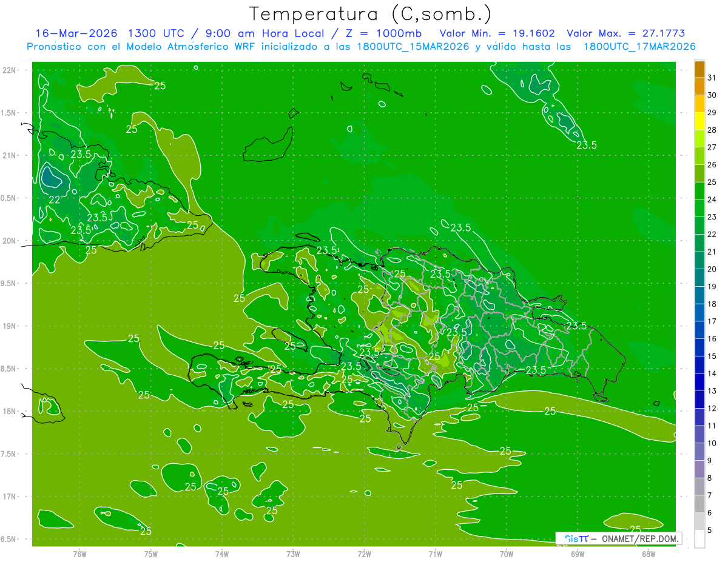Click the colorbar label '8'
The image size is (728, 562).
tap(710, 478)
